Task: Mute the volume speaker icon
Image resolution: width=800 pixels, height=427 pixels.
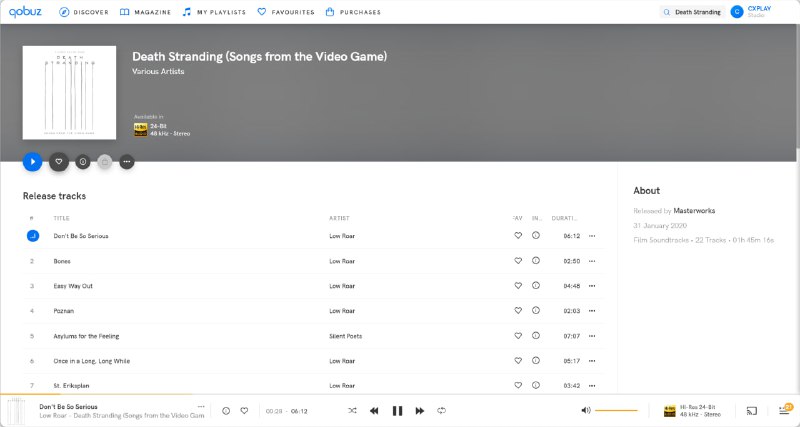Action: (586, 411)
